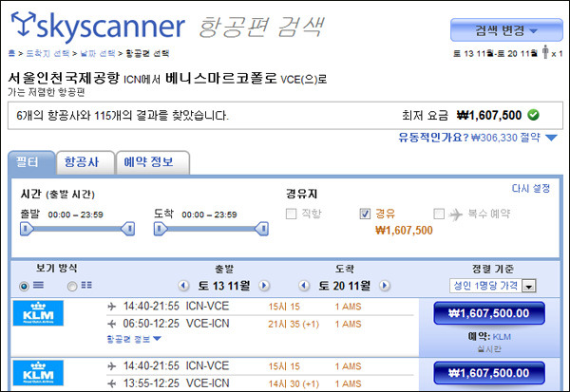This screenshot has height=392, width=570.
Task: Expand the 유동적인가요 savings link
Action: click(x=478, y=138)
